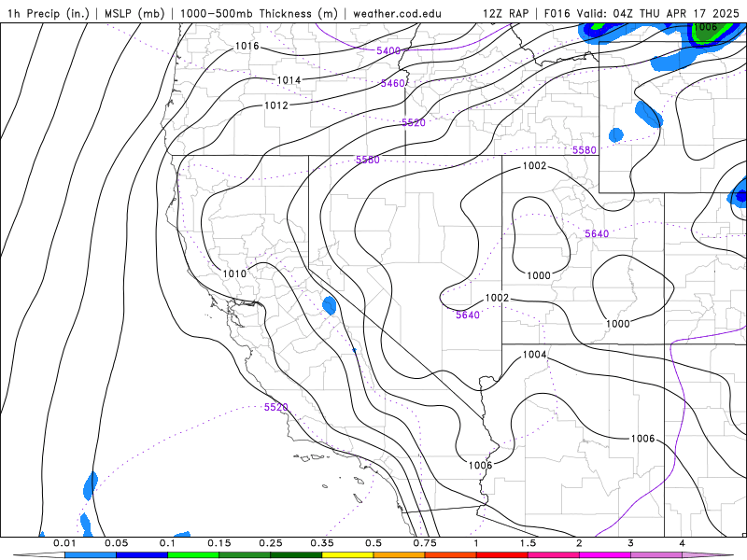Click 'Valid: 04Z THU APR 17 2025' text
Screen dimensions: 747x560
point(658,13)
